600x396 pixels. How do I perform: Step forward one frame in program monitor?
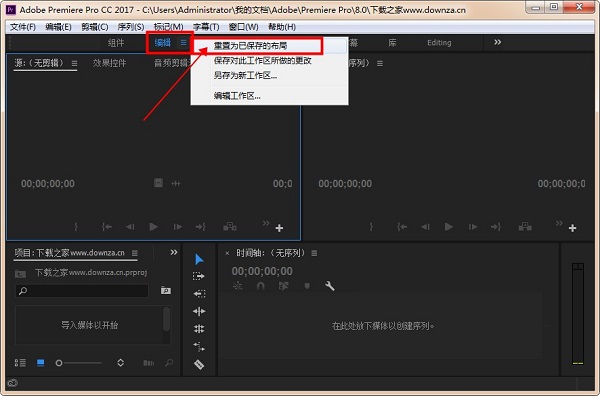tap(473, 227)
